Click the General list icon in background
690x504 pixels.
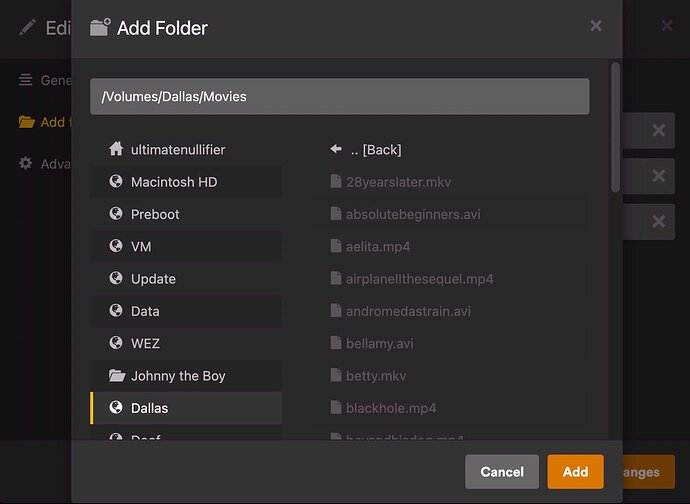tap(26, 80)
